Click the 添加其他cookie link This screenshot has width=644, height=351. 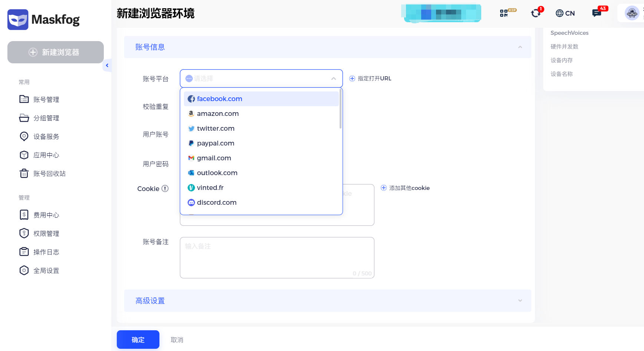409,188
